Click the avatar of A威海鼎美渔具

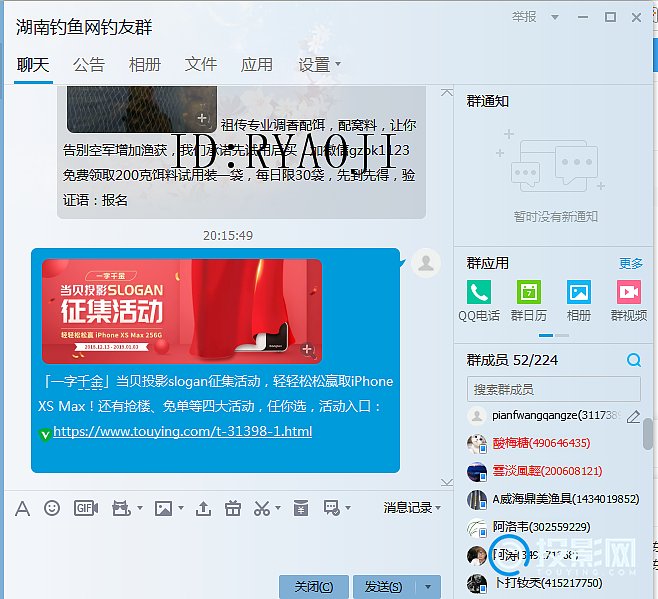pos(477,499)
